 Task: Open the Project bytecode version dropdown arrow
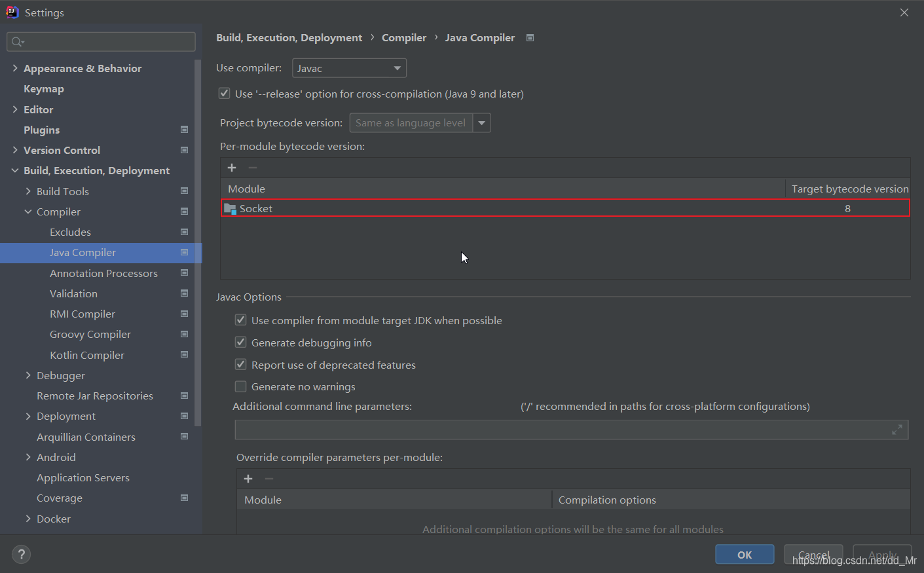482,123
